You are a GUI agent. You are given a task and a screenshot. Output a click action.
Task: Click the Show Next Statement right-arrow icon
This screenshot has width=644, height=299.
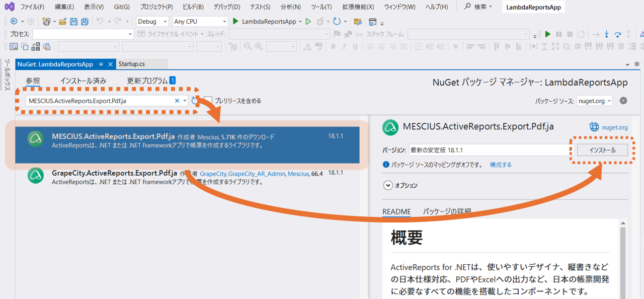pyautogui.click(x=596, y=34)
